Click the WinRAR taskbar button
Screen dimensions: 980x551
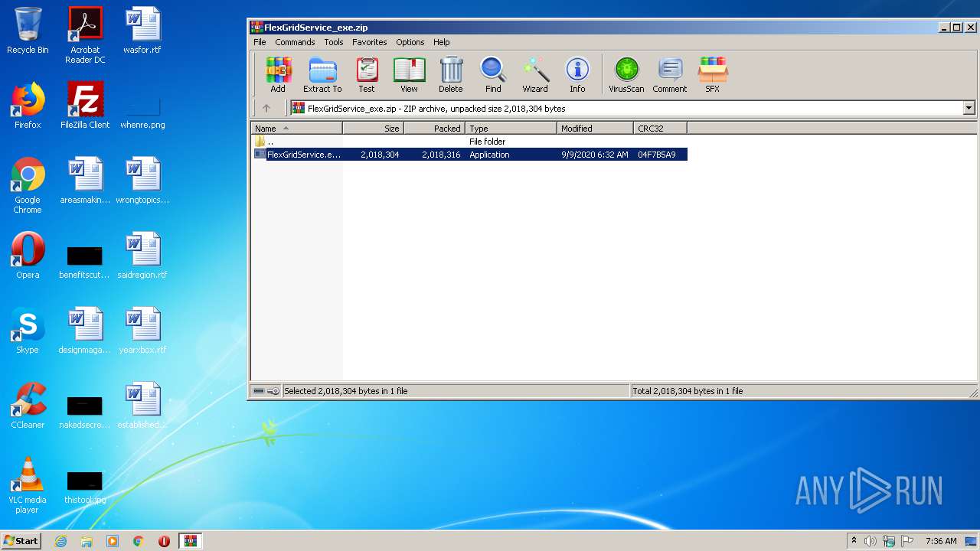pos(191,541)
